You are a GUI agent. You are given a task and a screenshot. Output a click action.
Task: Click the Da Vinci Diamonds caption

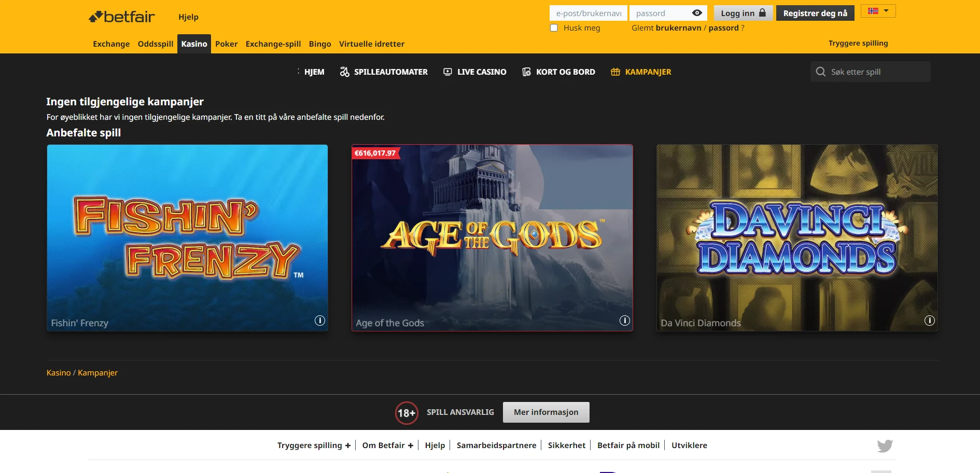(701, 323)
